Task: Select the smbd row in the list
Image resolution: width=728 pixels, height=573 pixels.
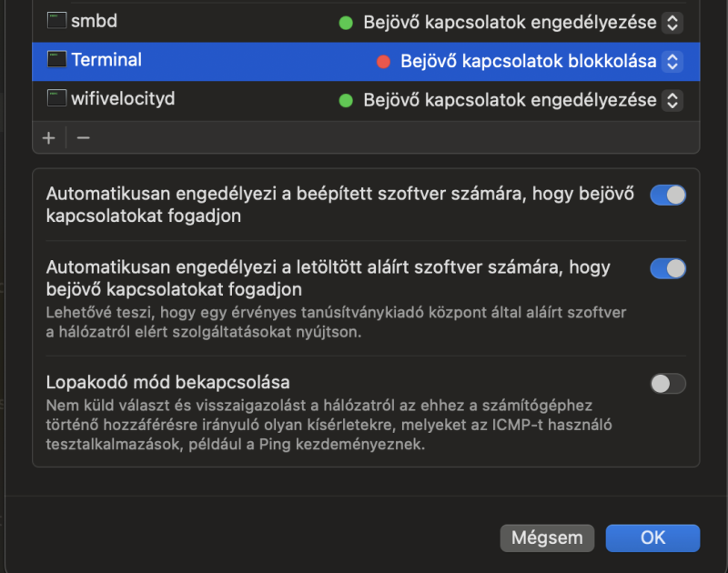Action: [x=366, y=22]
